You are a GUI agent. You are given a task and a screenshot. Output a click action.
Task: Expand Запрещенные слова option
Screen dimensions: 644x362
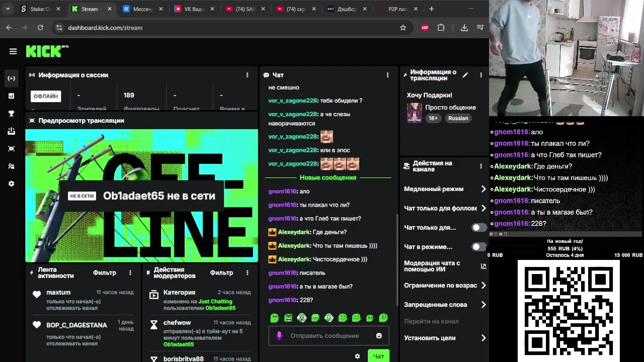(445, 305)
